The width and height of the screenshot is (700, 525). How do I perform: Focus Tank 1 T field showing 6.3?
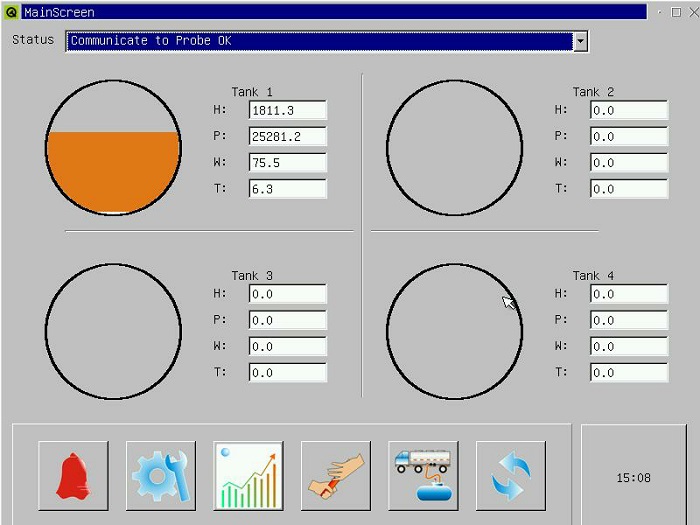[x=287, y=188]
